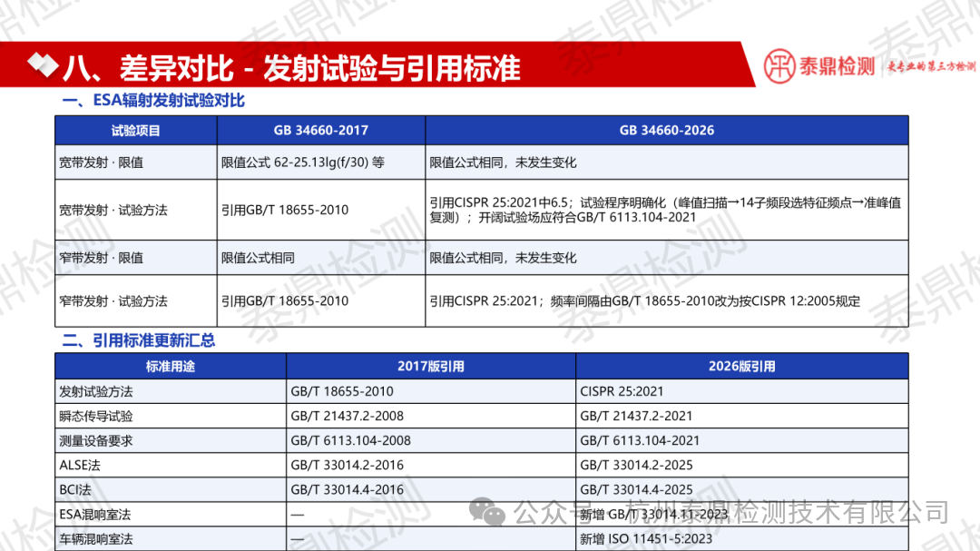
Task: Click the cell 限值公式 62-25.13lg(f/30) 等
Action: (x=321, y=162)
